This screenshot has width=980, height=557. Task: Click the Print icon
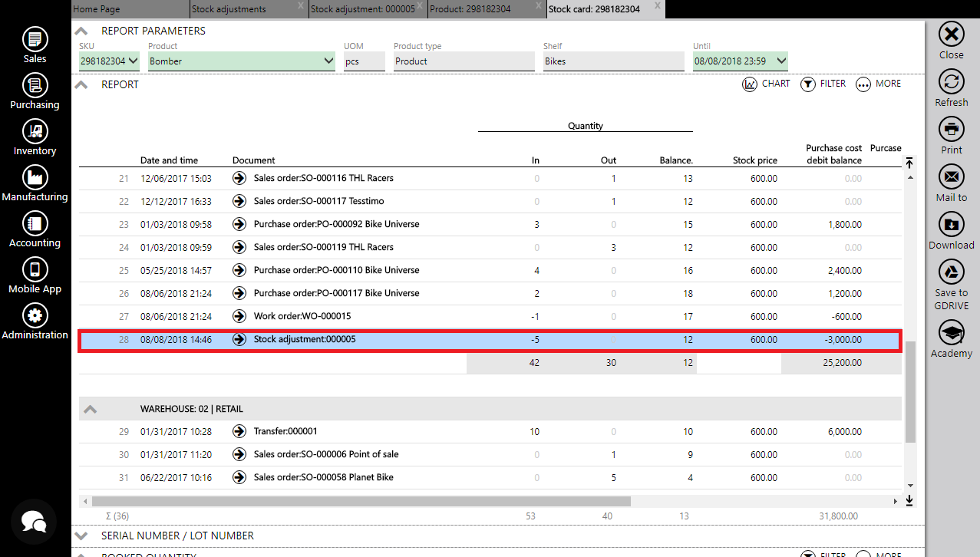pyautogui.click(x=952, y=130)
